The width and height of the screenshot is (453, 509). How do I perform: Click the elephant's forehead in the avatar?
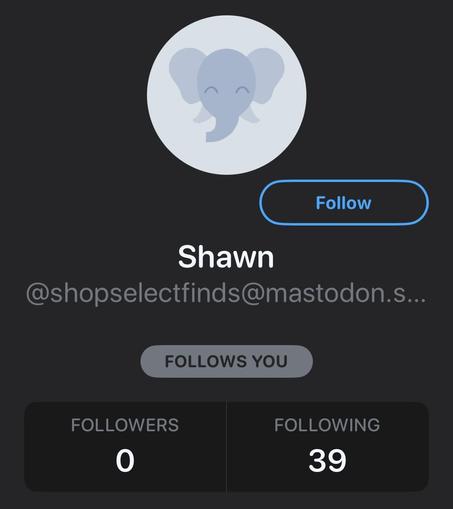coord(227,67)
